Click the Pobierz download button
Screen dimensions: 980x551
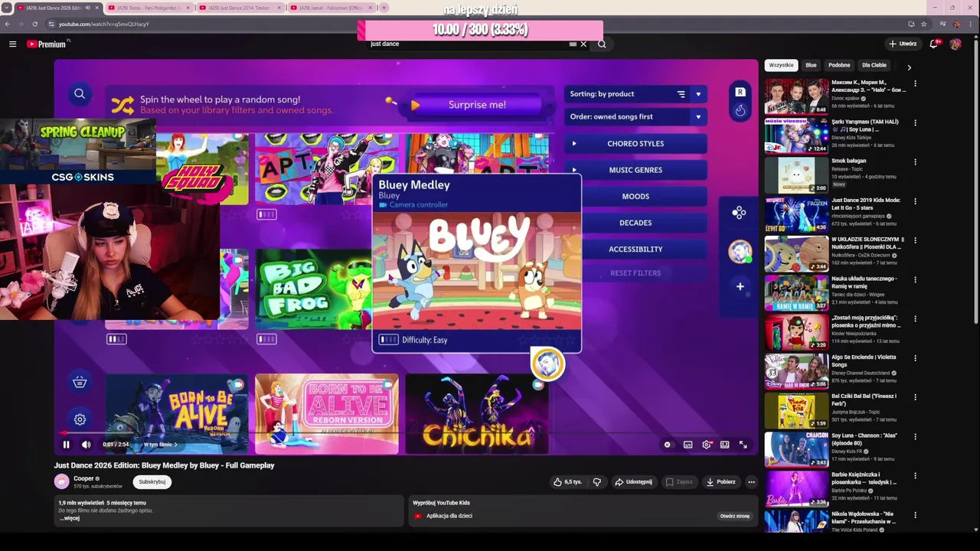click(720, 482)
